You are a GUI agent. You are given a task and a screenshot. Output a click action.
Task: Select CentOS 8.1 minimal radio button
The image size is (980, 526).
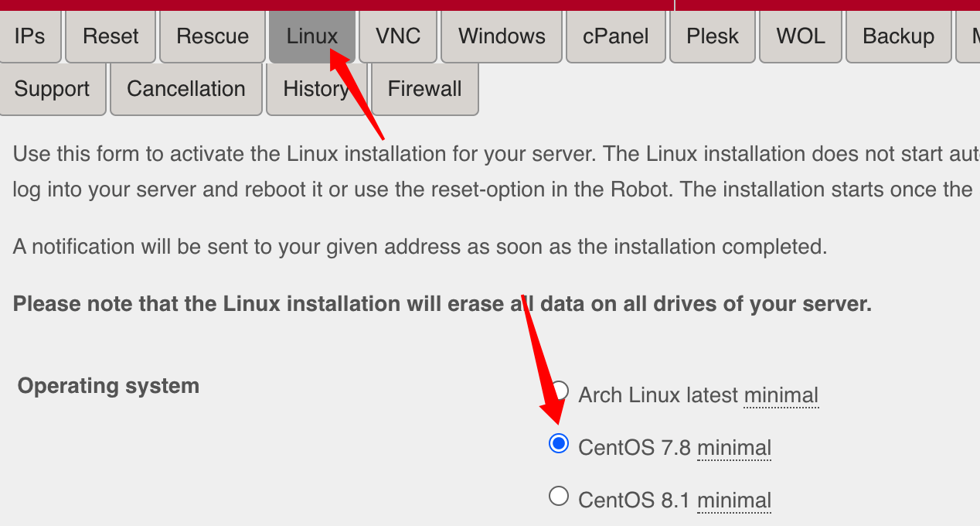pyautogui.click(x=558, y=497)
